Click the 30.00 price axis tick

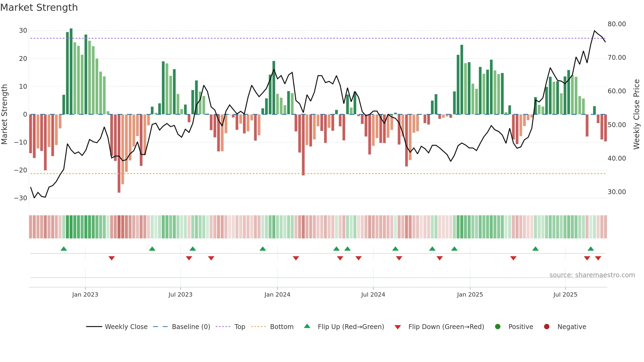tap(617, 192)
